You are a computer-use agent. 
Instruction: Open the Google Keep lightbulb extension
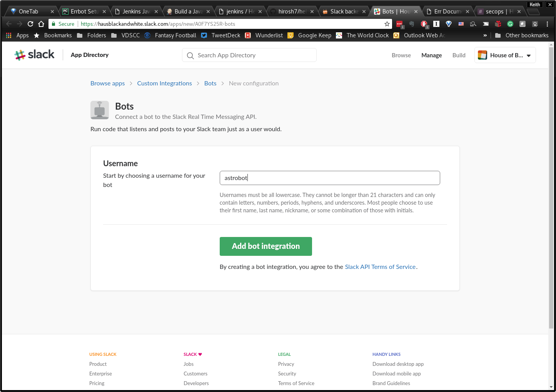tap(535, 24)
